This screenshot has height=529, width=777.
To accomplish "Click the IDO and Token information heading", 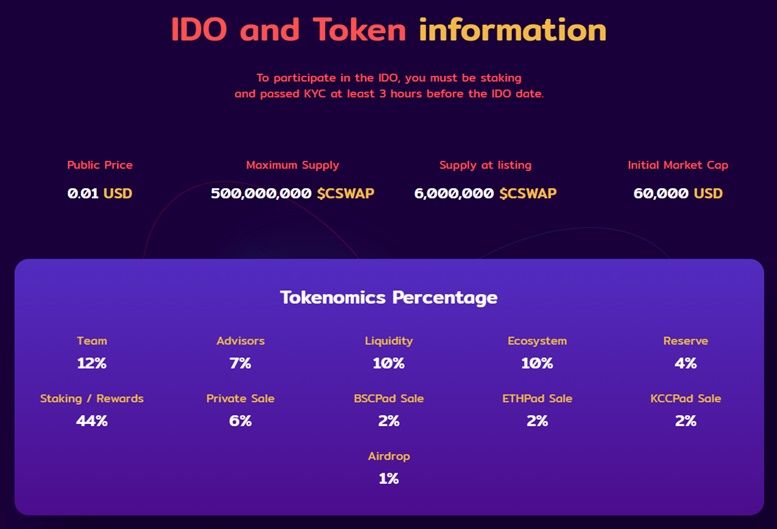I will click(x=388, y=29).
